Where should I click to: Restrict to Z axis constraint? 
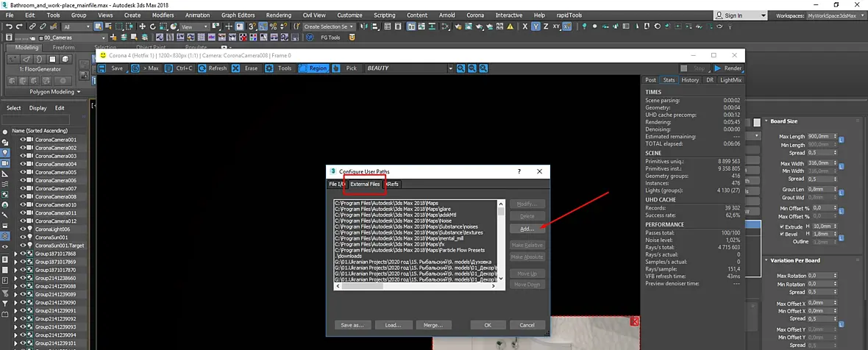(x=546, y=26)
